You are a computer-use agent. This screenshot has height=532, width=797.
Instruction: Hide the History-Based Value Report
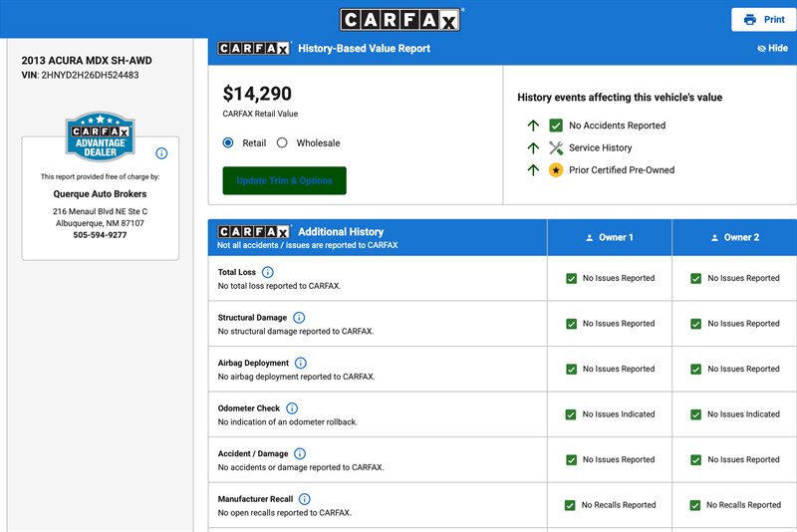772,48
